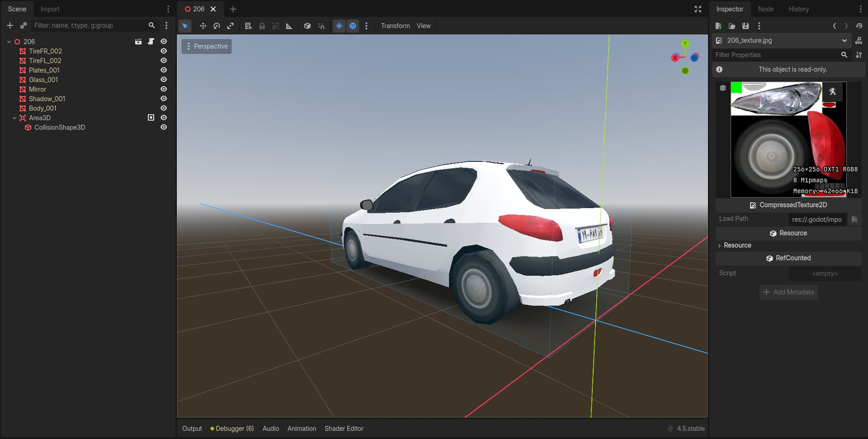
Task: Switch to the Node tab
Action: pyautogui.click(x=766, y=9)
